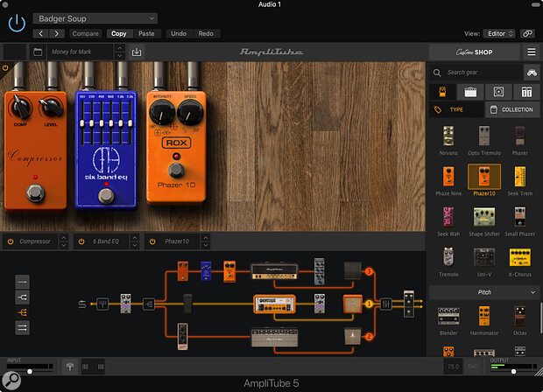Click the save preset icon
This screenshot has height=392, width=543.
click(137, 52)
